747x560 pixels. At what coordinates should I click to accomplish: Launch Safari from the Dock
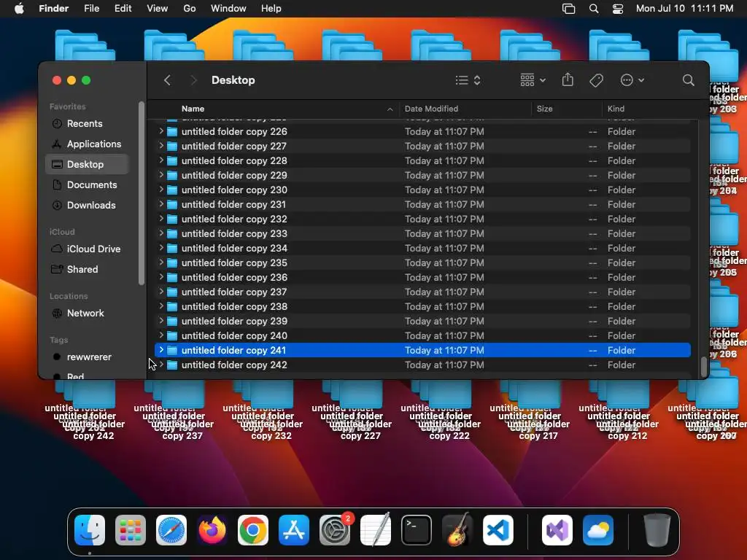[x=171, y=530]
